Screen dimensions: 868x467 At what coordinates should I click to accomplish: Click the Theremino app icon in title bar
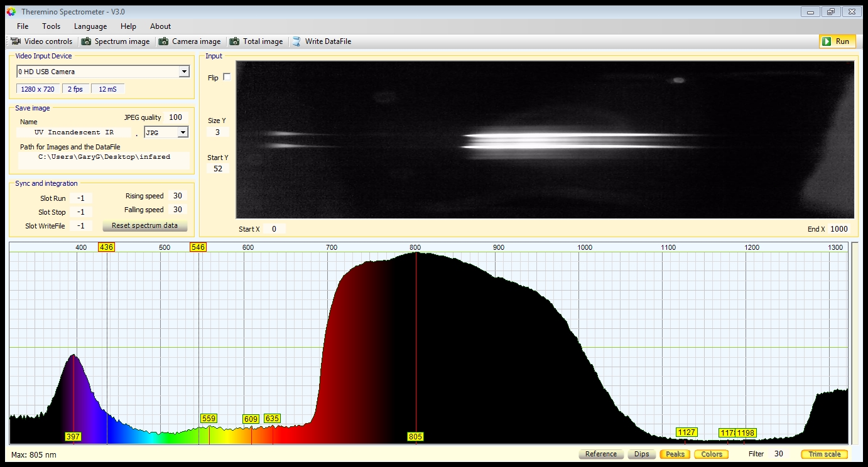tap(11, 11)
